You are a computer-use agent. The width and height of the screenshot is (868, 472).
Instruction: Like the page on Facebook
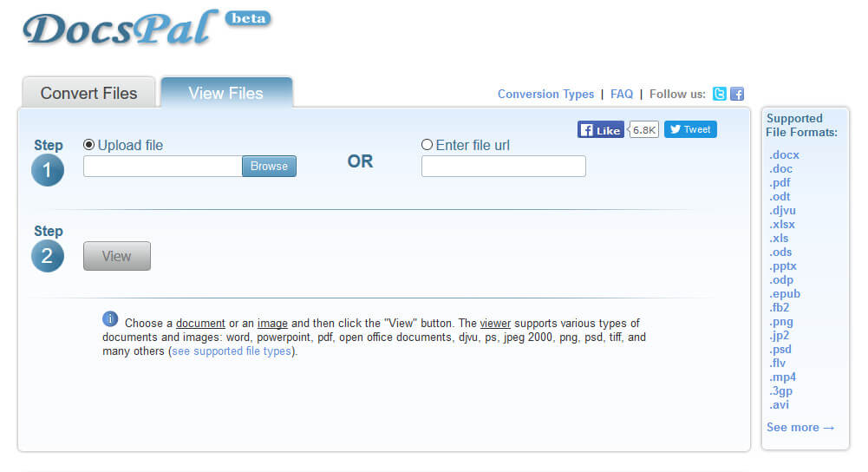(x=601, y=129)
